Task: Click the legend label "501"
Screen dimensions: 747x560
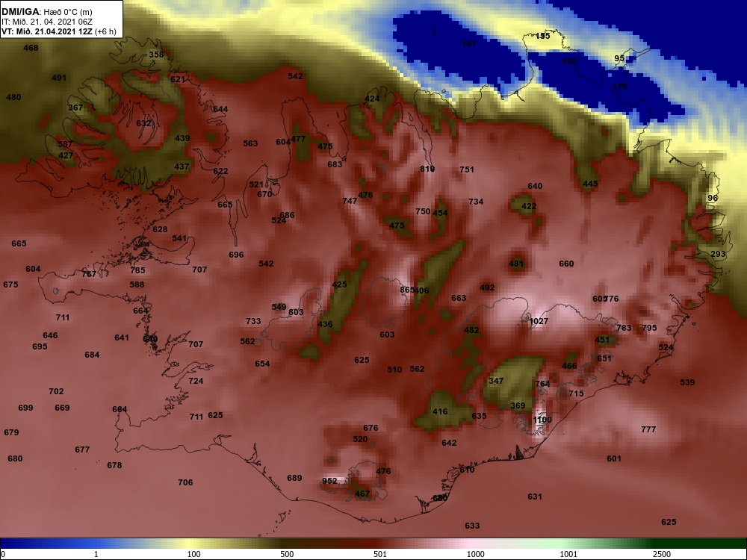Action: click(380, 554)
